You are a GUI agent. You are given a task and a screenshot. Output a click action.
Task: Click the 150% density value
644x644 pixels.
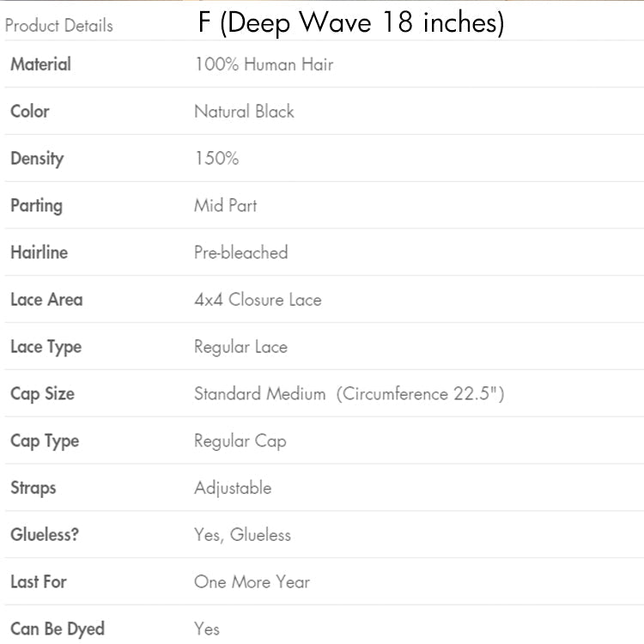pos(216,159)
